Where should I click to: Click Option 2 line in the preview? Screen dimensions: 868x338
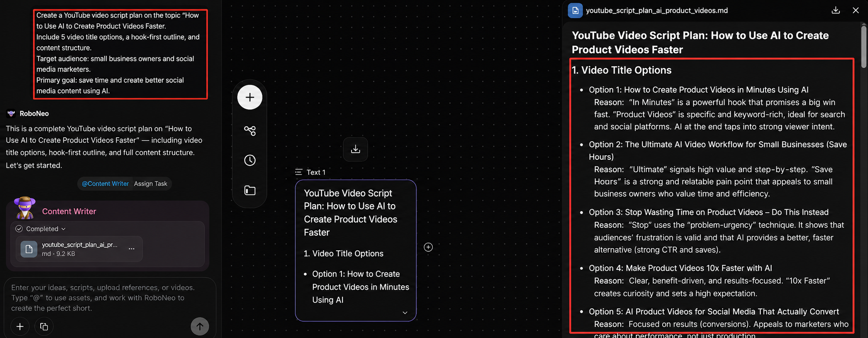pos(718,150)
